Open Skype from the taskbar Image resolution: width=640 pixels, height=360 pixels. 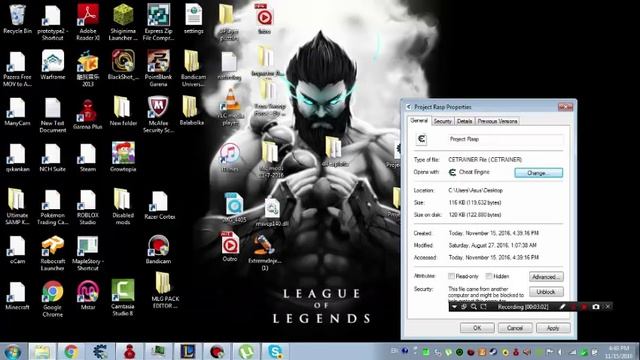tap(276, 351)
